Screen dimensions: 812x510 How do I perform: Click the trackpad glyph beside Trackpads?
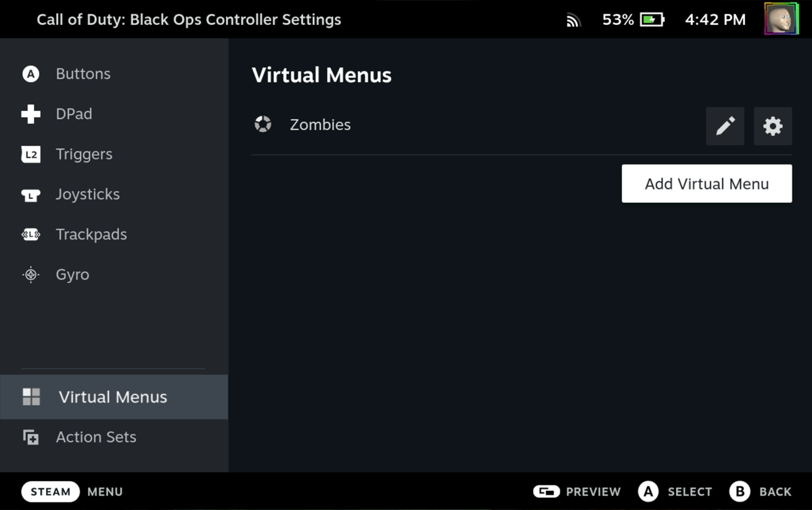pos(30,235)
